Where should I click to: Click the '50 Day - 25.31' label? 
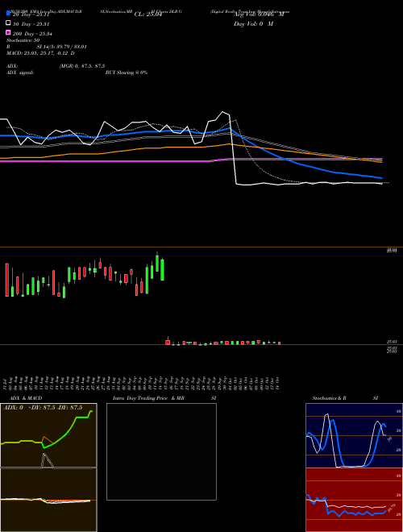[31, 24]
